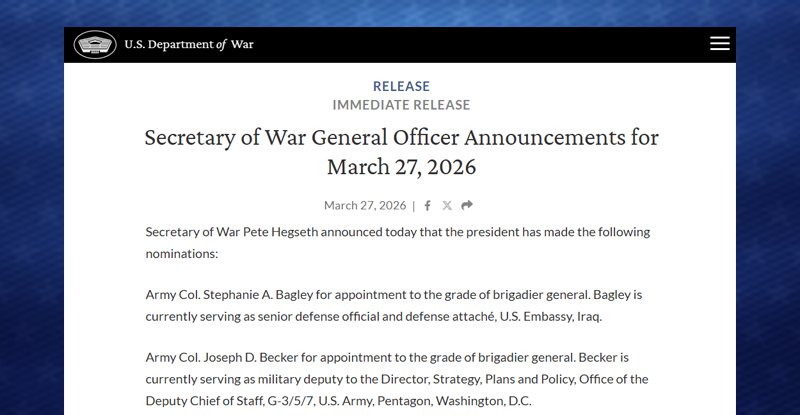The height and width of the screenshot is (415, 800).
Task: Share the release on X
Action: tap(447, 206)
